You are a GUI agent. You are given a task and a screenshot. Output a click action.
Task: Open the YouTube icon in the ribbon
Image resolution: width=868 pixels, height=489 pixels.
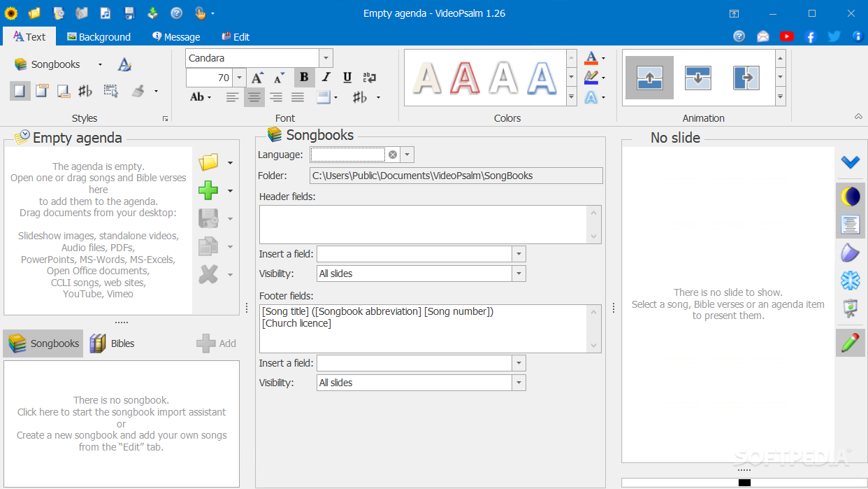787,36
